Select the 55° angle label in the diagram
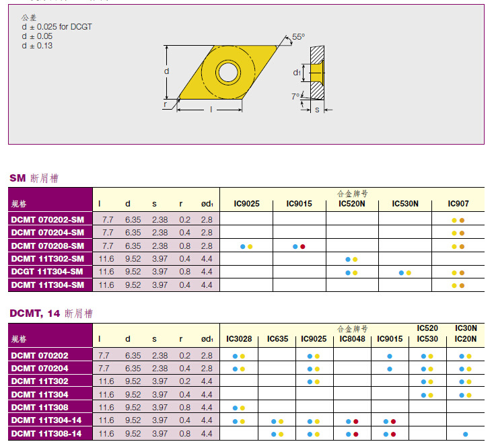 pyautogui.click(x=298, y=37)
